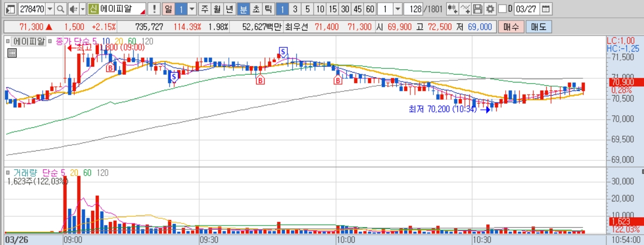Click the trading volume 735,727 value

(149, 27)
